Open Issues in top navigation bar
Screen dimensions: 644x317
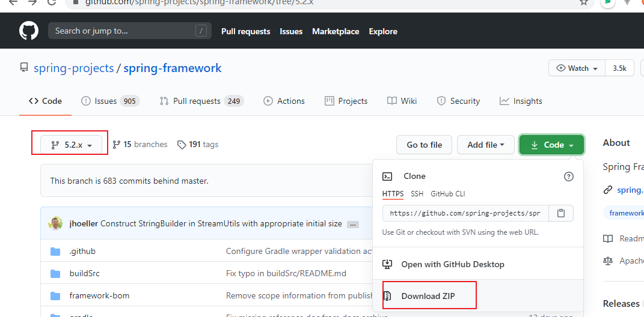tap(291, 32)
